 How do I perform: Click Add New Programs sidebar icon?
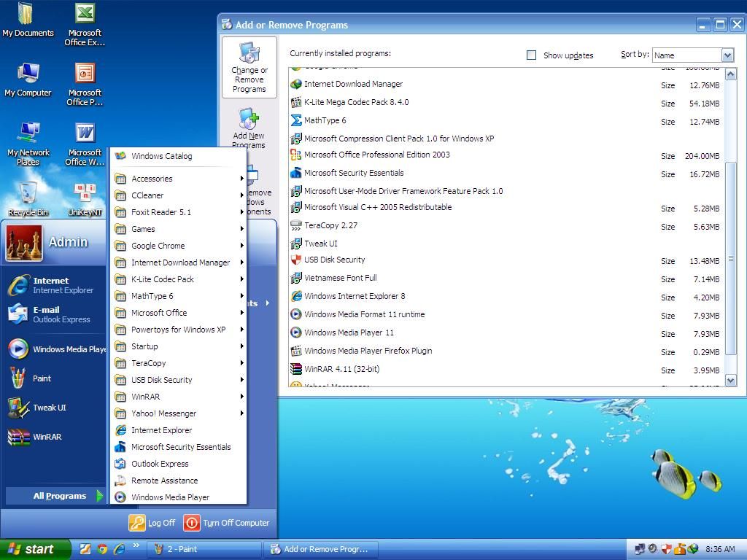[x=249, y=128]
